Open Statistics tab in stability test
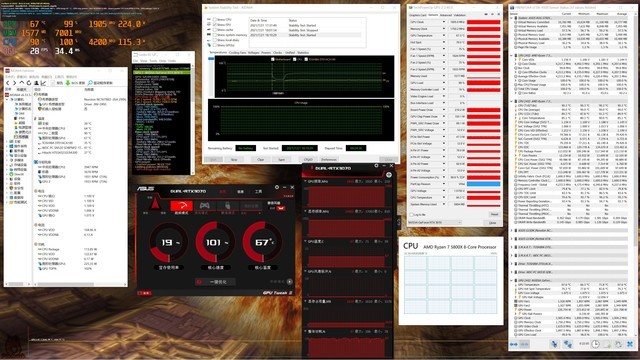Image resolution: width=640 pixels, height=360 pixels. [x=303, y=53]
